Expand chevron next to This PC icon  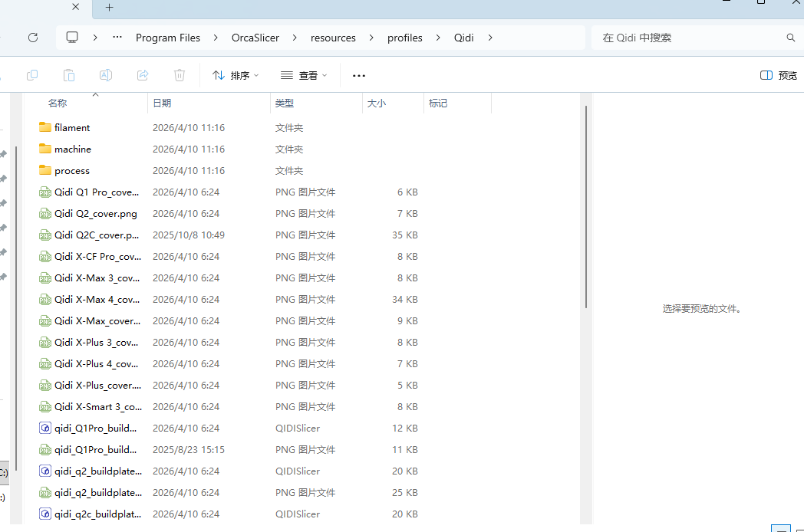click(95, 38)
